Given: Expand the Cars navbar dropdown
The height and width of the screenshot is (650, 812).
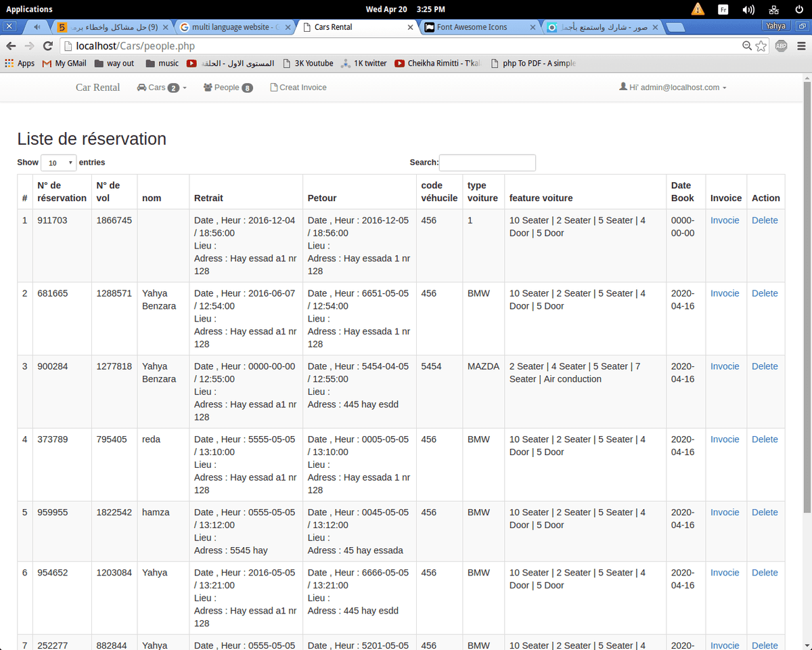Looking at the screenshot, I should [162, 87].
